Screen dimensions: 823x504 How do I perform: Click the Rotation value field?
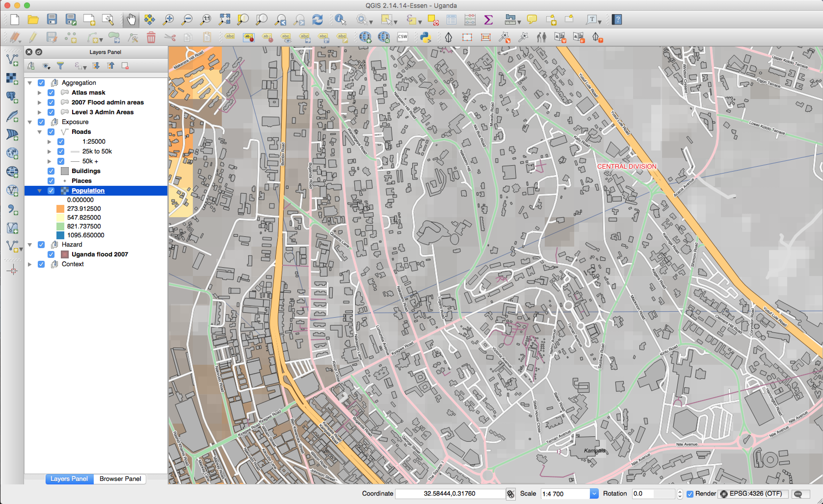pyautogui.click(x=653, y=494)
